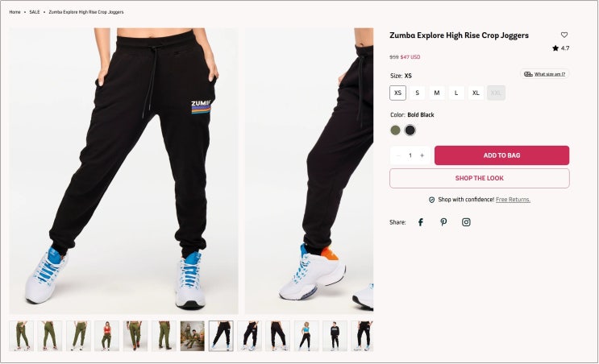Share product on Instagram
The width and height of the screenshot is (599, 364).
coord(466,222)
